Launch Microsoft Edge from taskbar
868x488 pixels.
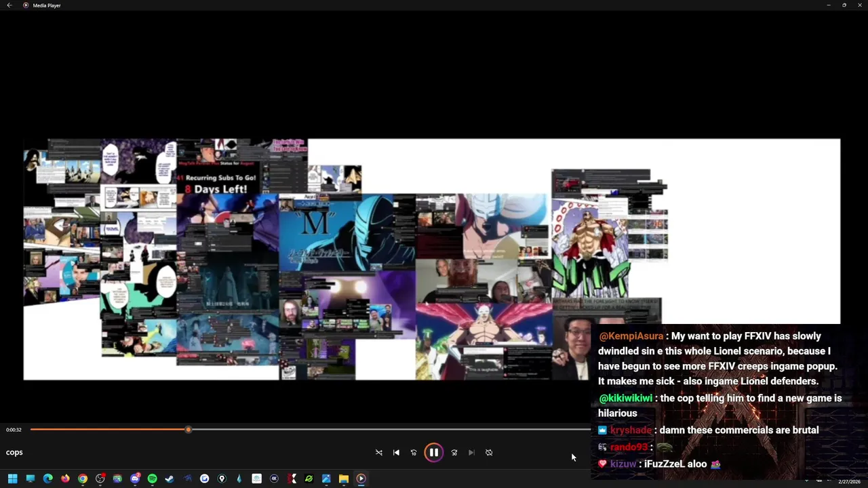click(x=47, y=479)
